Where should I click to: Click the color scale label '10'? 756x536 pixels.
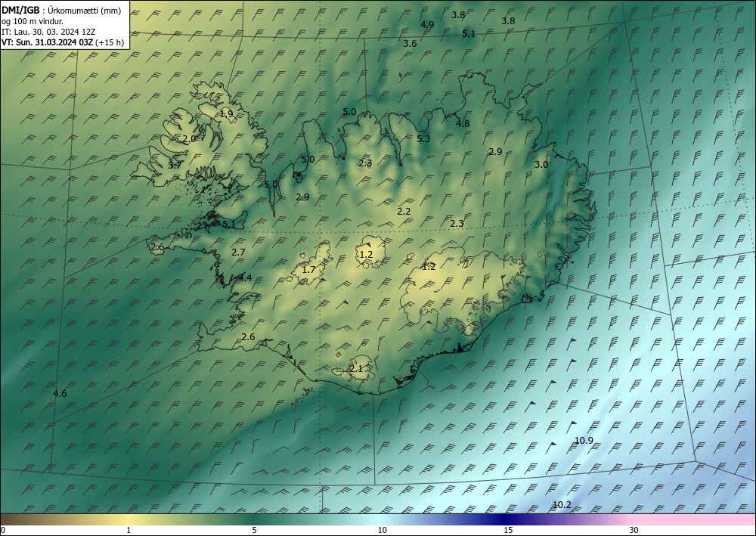383,531
